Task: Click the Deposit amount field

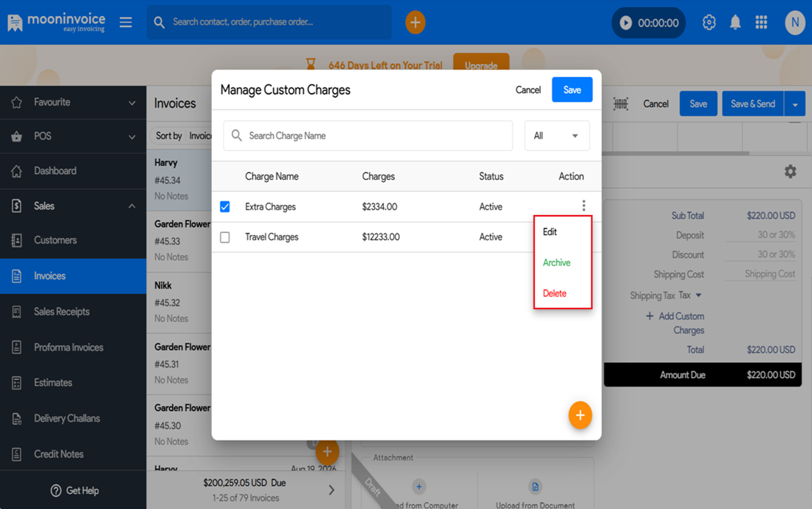Action: [x=760, y=235]
